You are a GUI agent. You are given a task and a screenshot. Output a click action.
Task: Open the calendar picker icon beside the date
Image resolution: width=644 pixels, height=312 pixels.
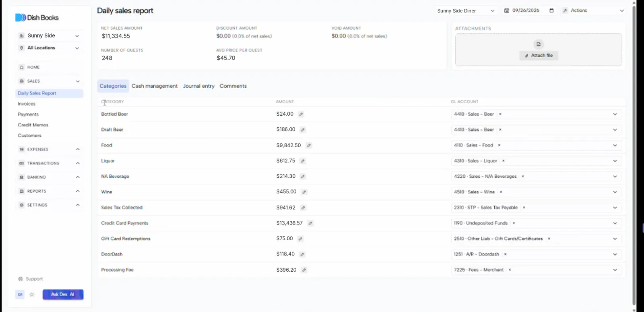click(551, 10)
